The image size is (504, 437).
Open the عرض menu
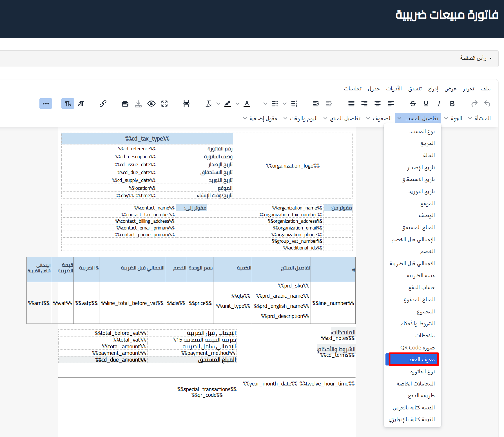pyautogui.click(x=451, y=88)
